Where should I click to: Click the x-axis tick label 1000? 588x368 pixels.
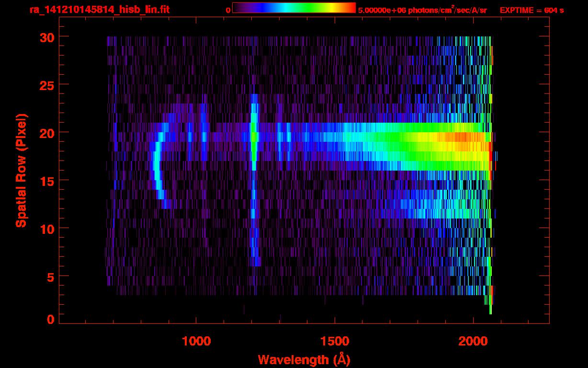tap(196, 341)
